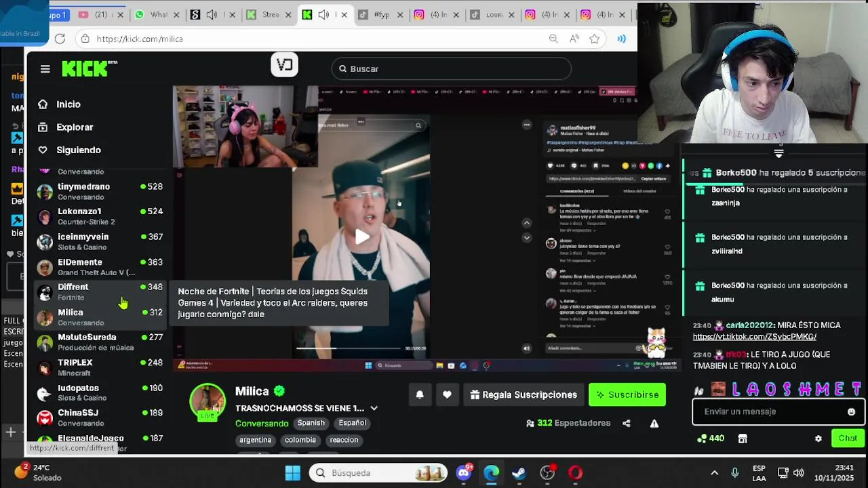Go to Inicio in Kick sidebar
Image resolution: width=868 pixels, height=488 pixels.
pyautogui.click(x=68, y=104)
